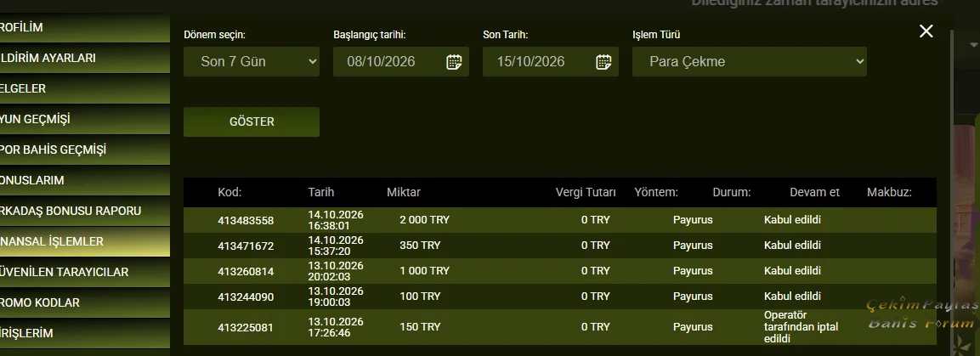Open Oyun Geçmişi menu item
The image size is (980, 356).
pos(84,119)
